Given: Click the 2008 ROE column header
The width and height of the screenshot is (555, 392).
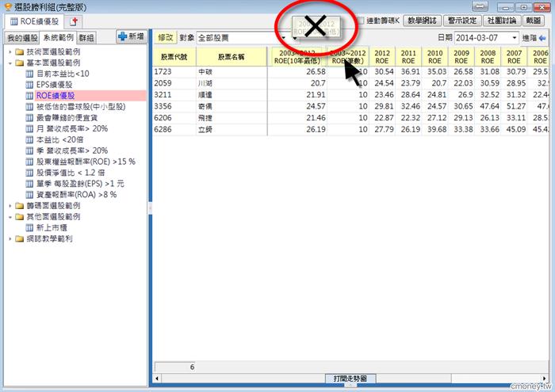Looking at the screenshot, I should pos(488,56).
